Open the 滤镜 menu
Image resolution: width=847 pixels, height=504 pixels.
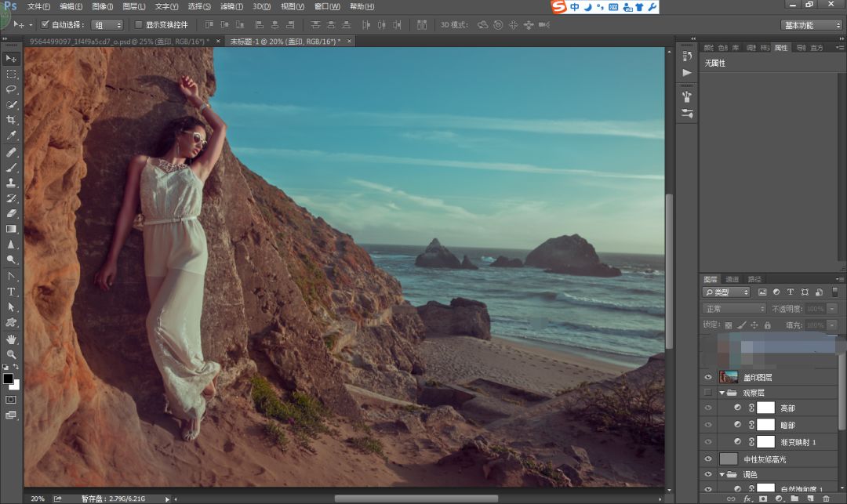(231, 6)
